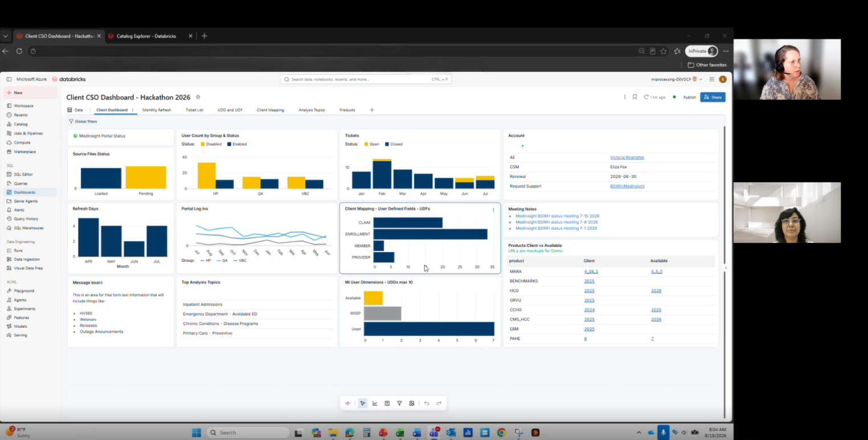Toggle the Open status in Tickets legend

(x=371, y=144)
